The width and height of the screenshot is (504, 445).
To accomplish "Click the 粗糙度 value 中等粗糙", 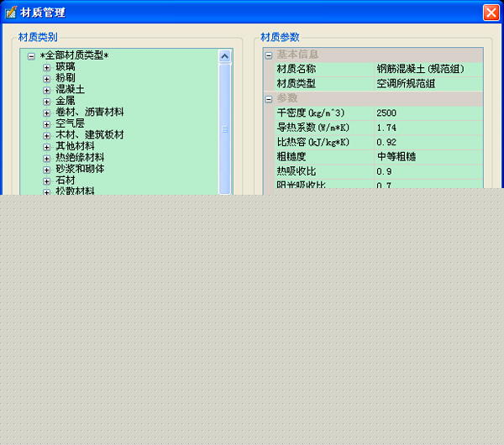I will pyautogui.click(x=428, y=157).
